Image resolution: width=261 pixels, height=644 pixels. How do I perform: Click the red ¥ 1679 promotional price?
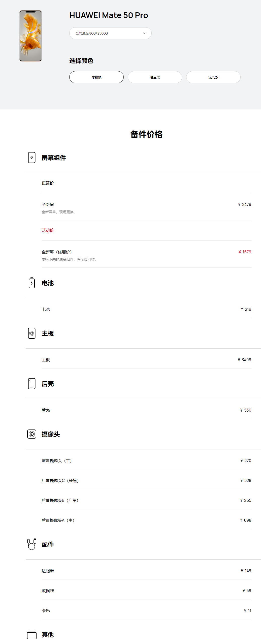[x=245, y=252]
